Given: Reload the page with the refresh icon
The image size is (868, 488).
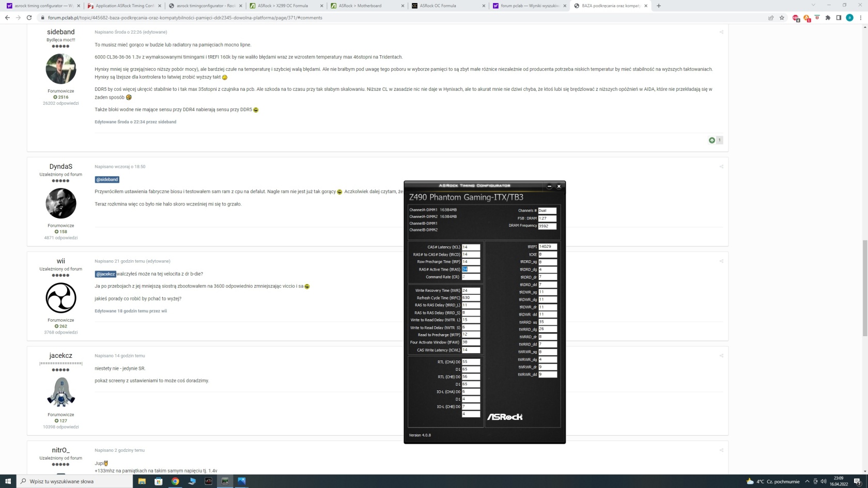Looking at the screenshot, I should point(29,18).
